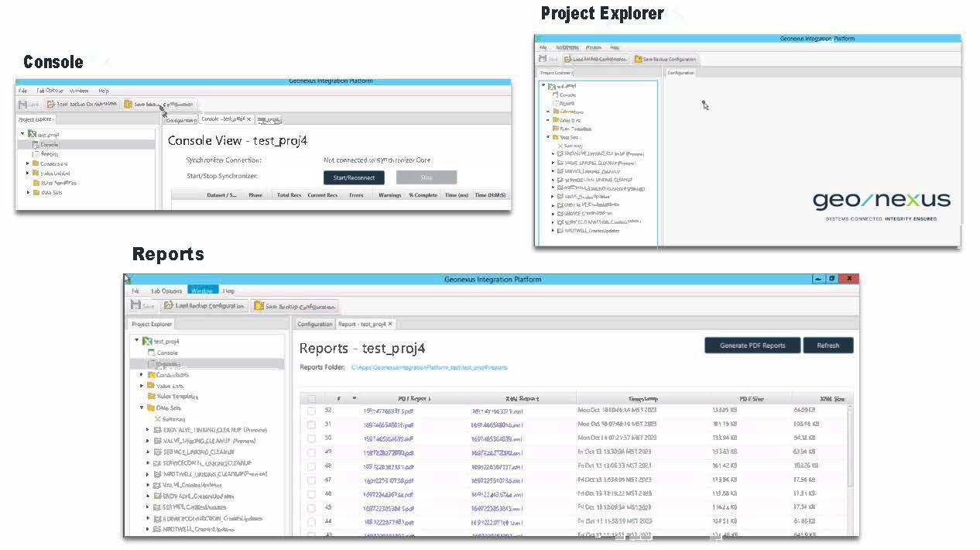Toggle the select-all checkbox in reports table header
Image resolution: width=980 pixels, height=550 pixels.
click(x=311, y=399)
